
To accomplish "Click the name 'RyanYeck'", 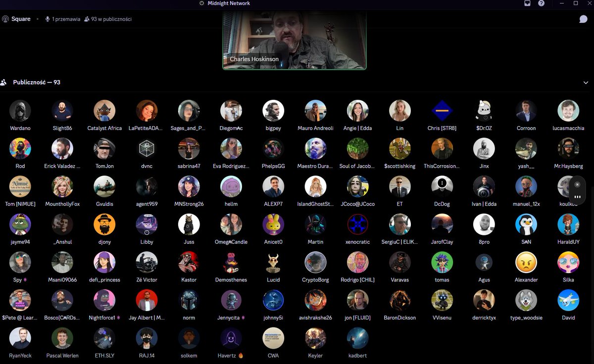I will point(20,356).
